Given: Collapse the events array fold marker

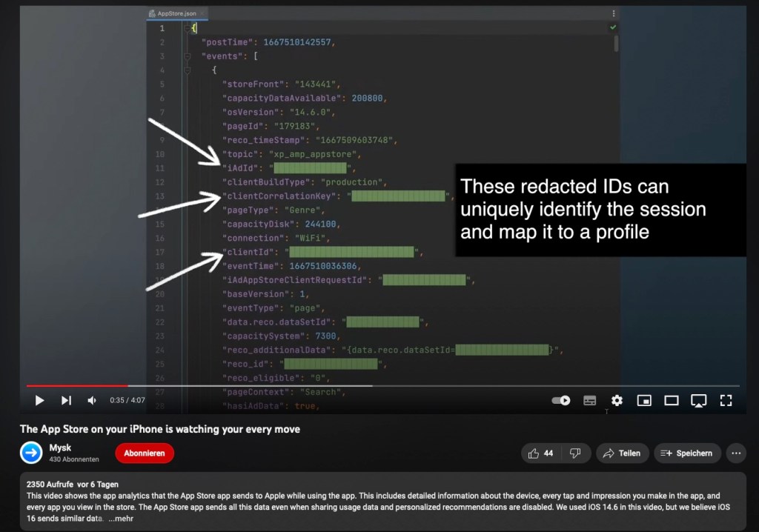Looking at the screenshot, I should click(x=187, y=56).
